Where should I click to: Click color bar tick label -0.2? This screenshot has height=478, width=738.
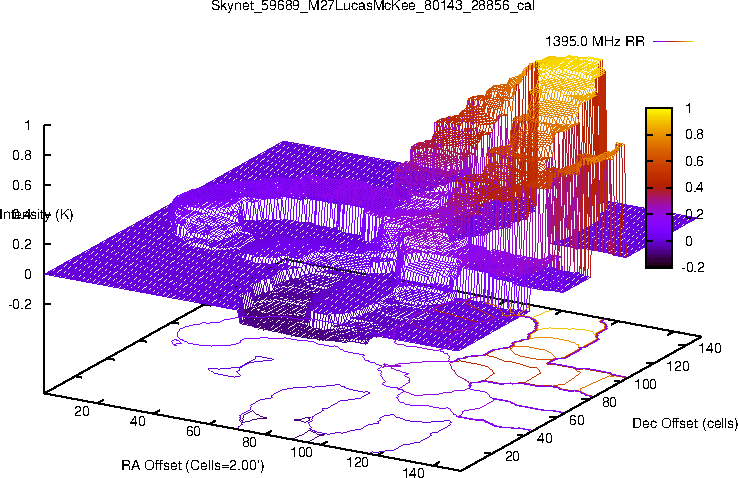(693, 267)
